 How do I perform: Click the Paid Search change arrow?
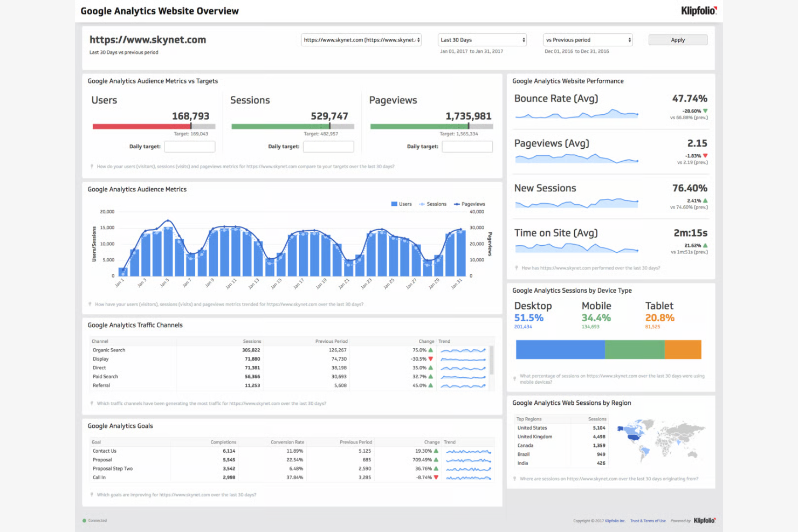pos(430,377)
